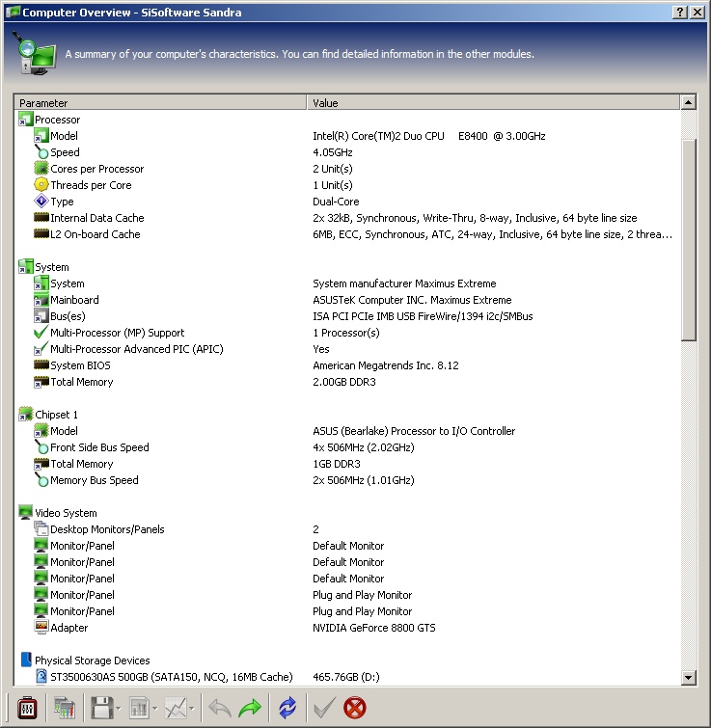Viewport: 711px width, 728px height.
Task: Click the green forward arrow button
Action: [250, 709]
